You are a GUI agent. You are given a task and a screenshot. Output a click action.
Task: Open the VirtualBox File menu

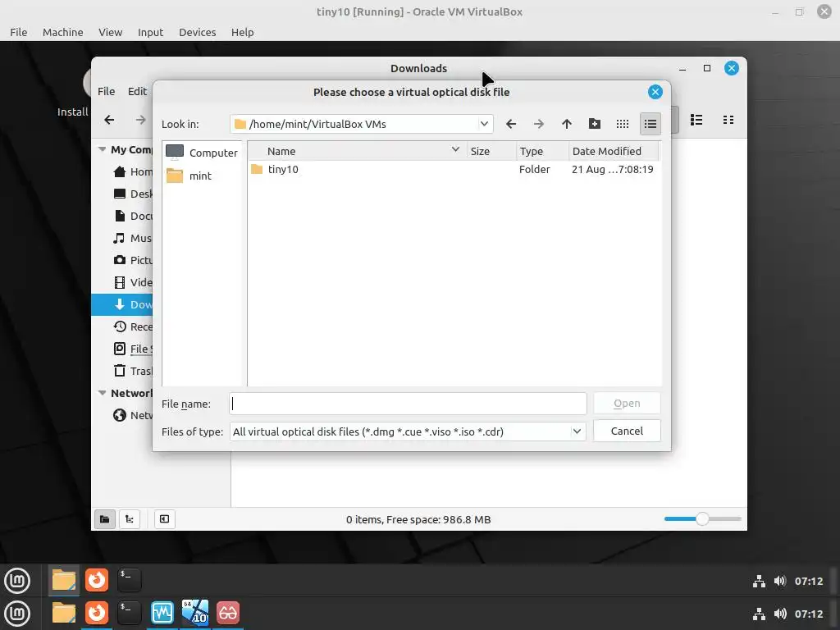[x=19, y=32]
